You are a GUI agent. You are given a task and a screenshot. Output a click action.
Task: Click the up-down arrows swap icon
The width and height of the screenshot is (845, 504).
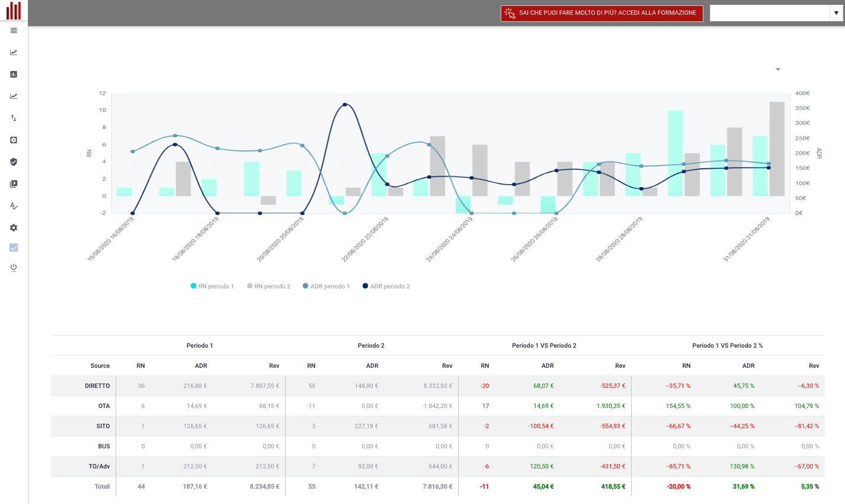[x=14, y=118]
